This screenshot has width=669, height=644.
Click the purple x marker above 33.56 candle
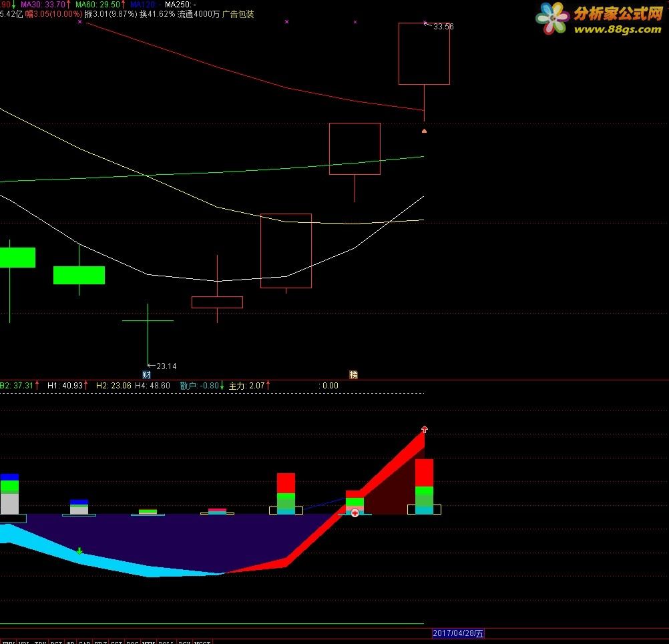pyautogui.click(x=425, y=22)
